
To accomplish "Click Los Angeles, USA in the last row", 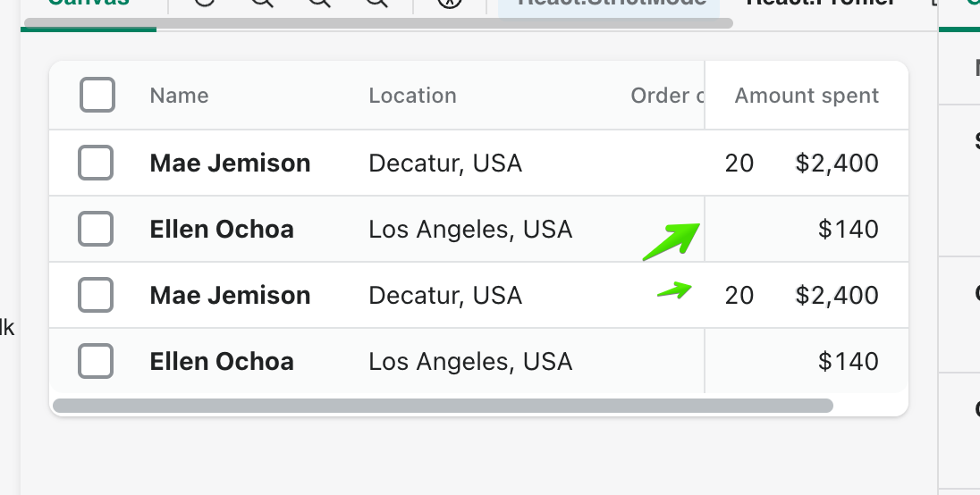I will click(x=470, y=362).
